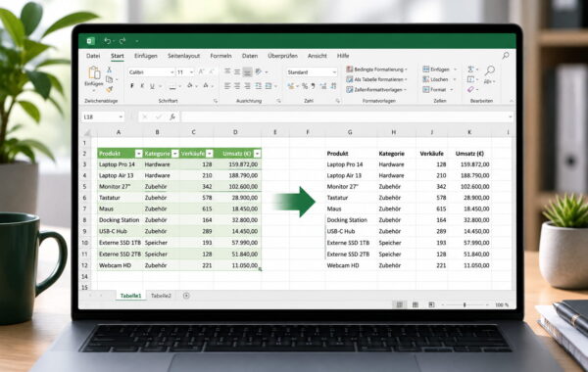588x372 pixels.
Task: Open Find and Select magnifier in Bearbeiten
Action: coord(489,70)
